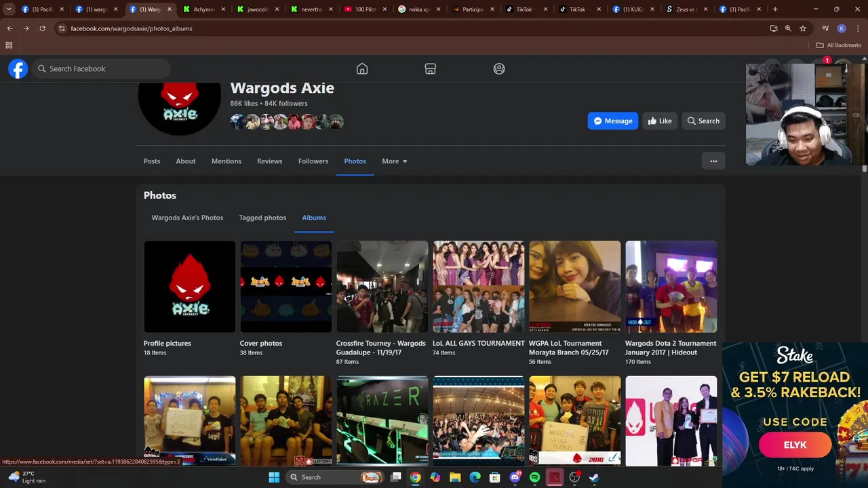Open Chrome profile avatar K
Image resolution: width=868 pixels, height=488 pixels.
click(842, 28)
